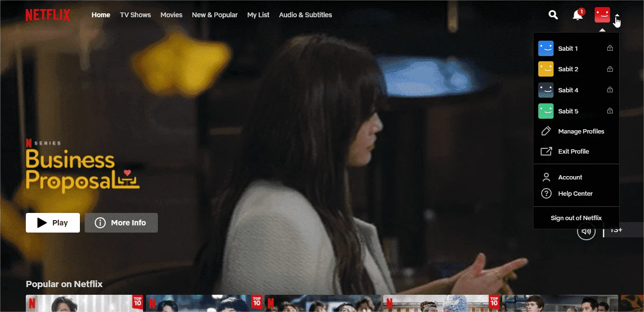Open the fourth Popular on Netflix thumbnail
Image resolution: width=644 pixels, height=312 pixels.
[442, 303]
